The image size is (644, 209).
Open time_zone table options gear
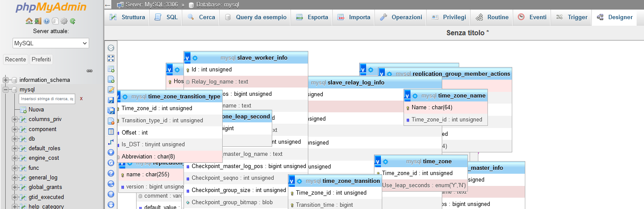[386, 162]
